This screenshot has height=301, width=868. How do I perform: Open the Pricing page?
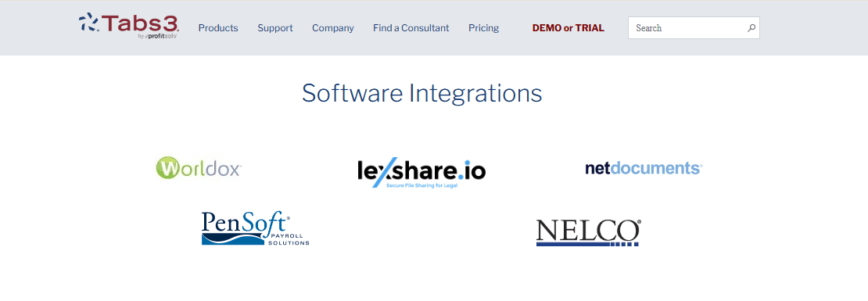pyautogui.click(x=483, y=27)
